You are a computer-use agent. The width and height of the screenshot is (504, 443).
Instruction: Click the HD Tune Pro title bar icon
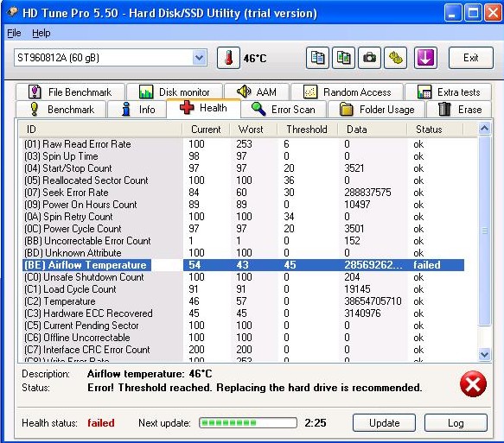(13, 12)
